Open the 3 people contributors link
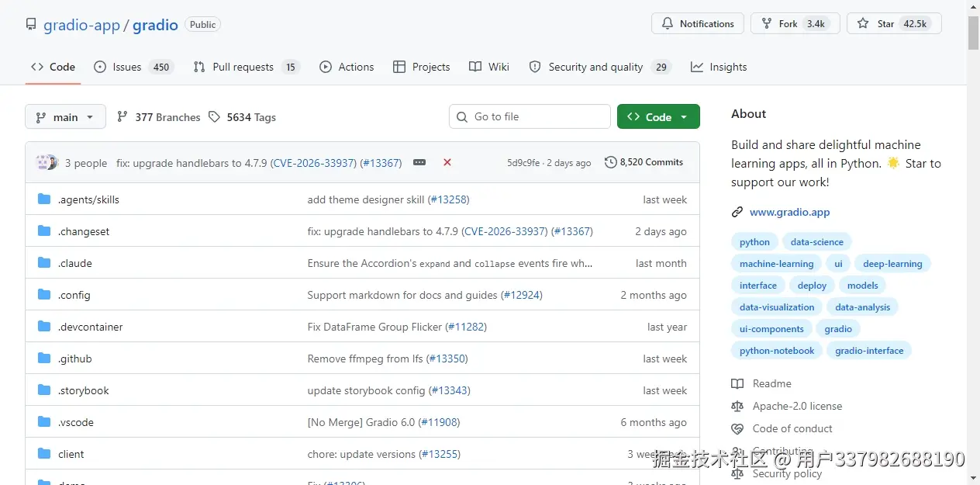 pyautogui.click(x=86, y=163)
